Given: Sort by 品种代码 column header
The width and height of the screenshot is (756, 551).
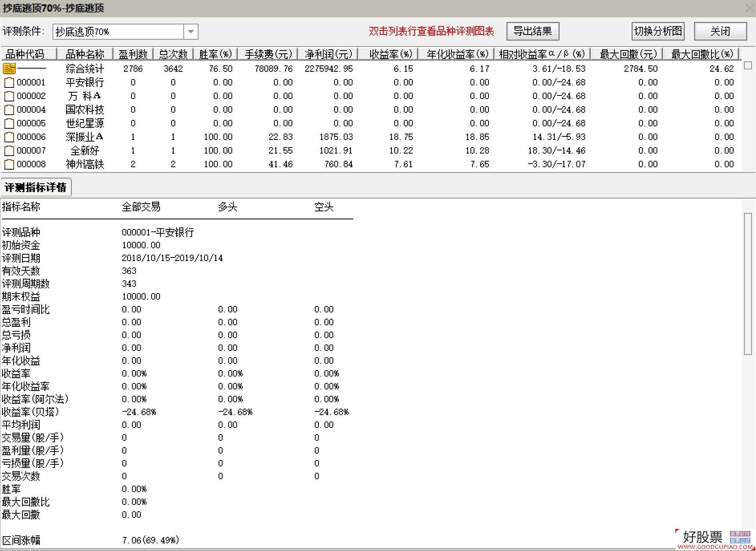Looking at the screenshot, I should point(29,54).
